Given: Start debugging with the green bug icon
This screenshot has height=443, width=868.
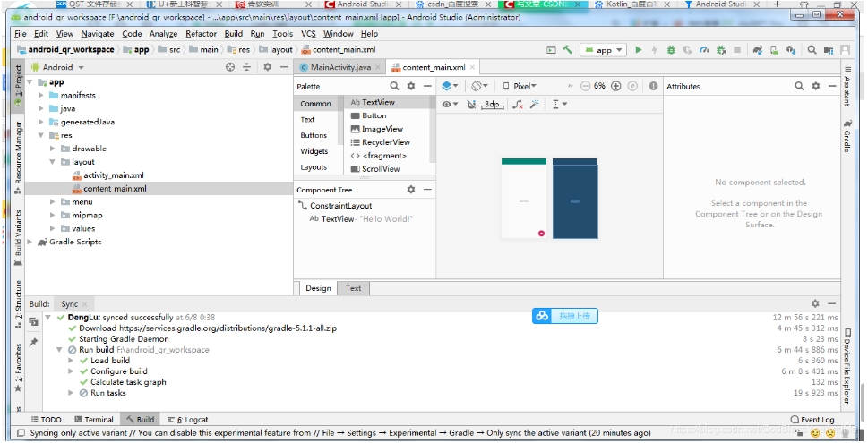Looking at the screenshot, I should (671, 50).
